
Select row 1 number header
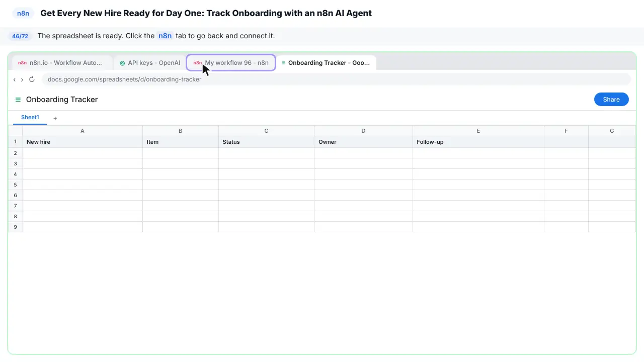(x=16, y=142)
